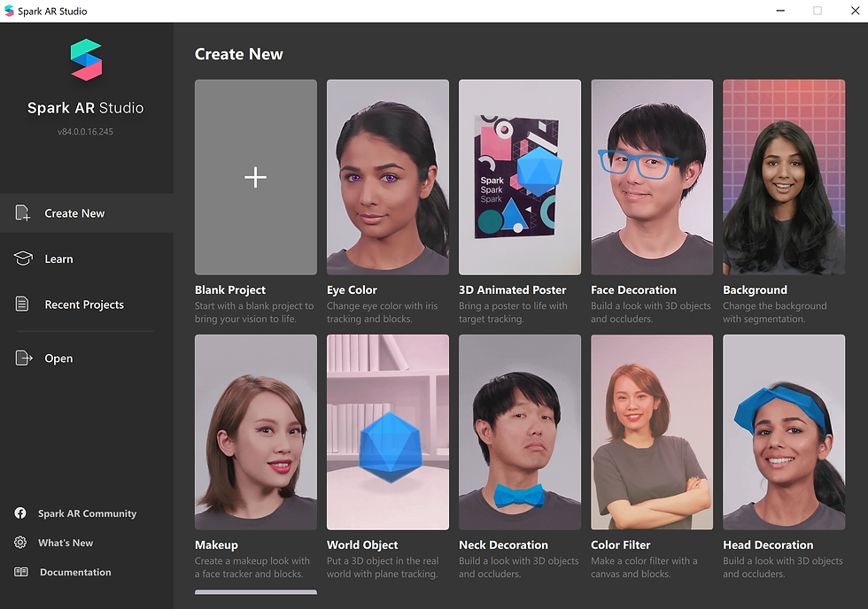Click the "Blank Project" title text

pyautogui.click(x=229, y=289)
